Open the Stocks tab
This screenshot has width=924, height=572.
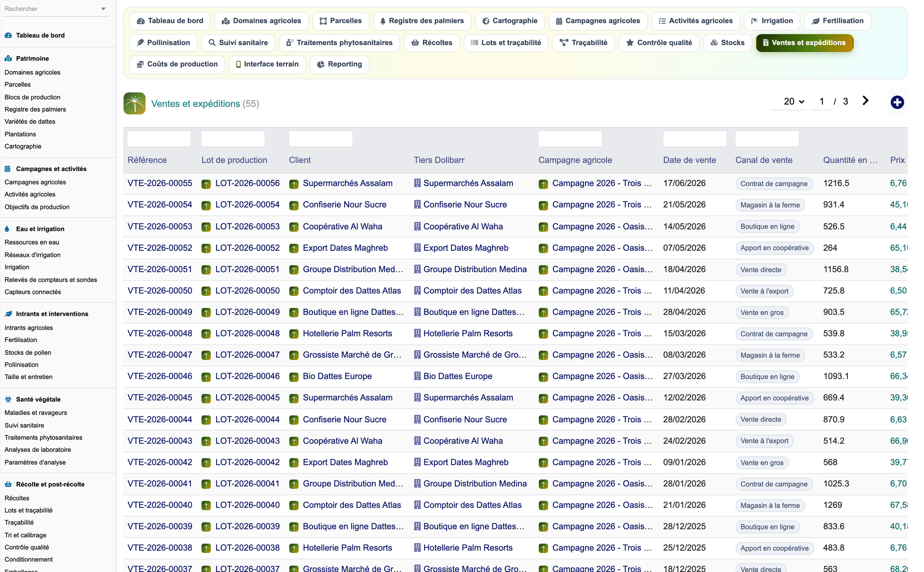[727, 43]
